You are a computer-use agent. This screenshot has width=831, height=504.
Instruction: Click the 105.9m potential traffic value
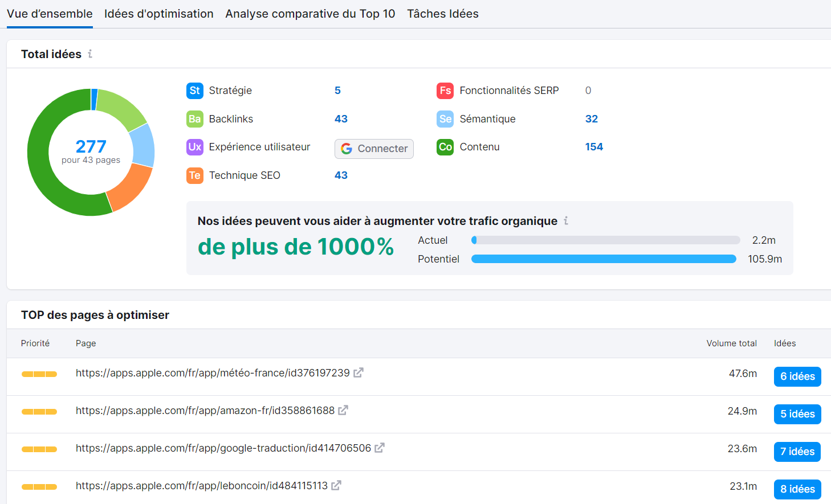point(765,259)
